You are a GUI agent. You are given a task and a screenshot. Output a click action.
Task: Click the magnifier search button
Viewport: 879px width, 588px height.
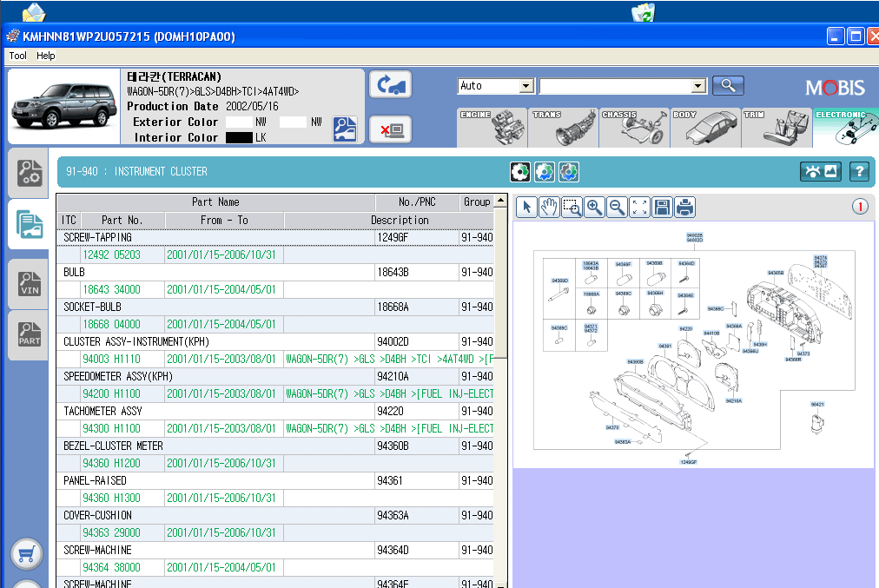click(x=728, y=85)
